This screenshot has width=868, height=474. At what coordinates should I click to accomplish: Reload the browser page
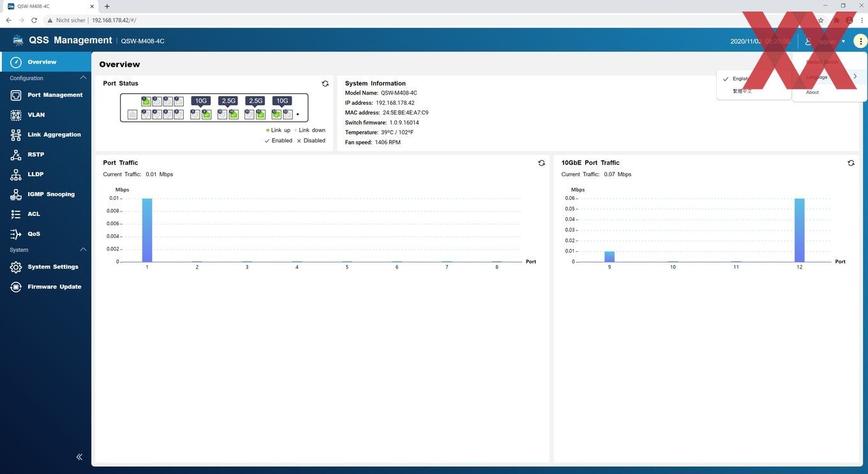click(x=34, y=20)
